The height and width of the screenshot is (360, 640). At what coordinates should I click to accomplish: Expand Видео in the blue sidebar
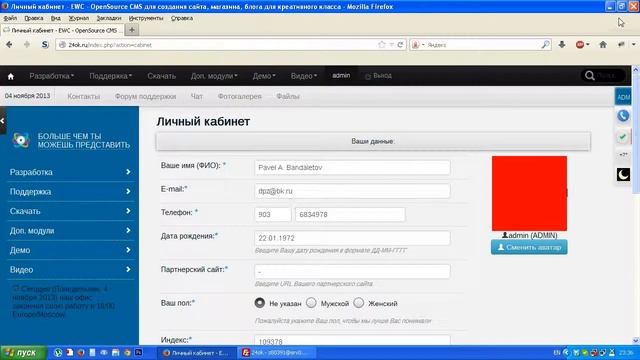point(70,270)
